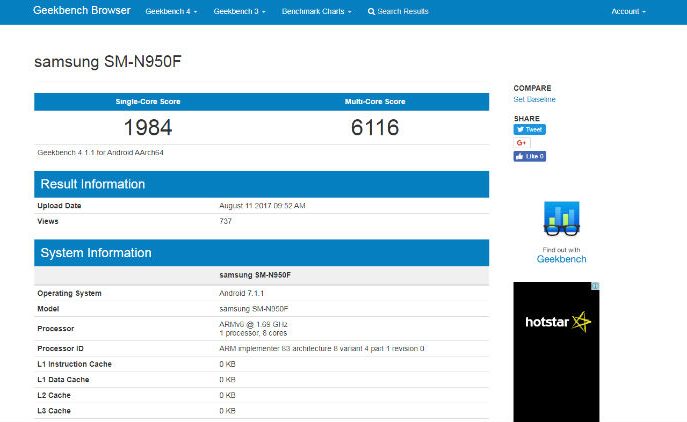Click the single-core score 1984
687x422 pixels.
click(148, 128)
